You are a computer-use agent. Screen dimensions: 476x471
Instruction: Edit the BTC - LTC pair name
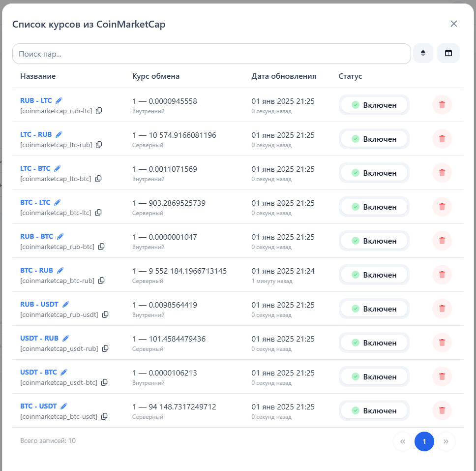(x=58, y=202)
